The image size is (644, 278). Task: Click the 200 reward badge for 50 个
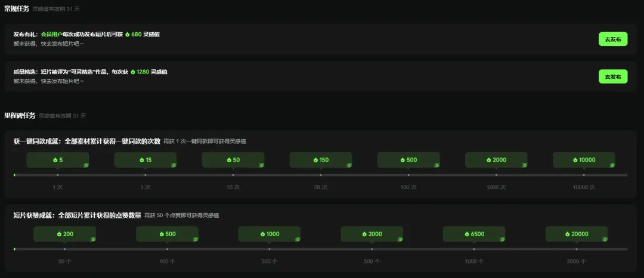(64, 234)
